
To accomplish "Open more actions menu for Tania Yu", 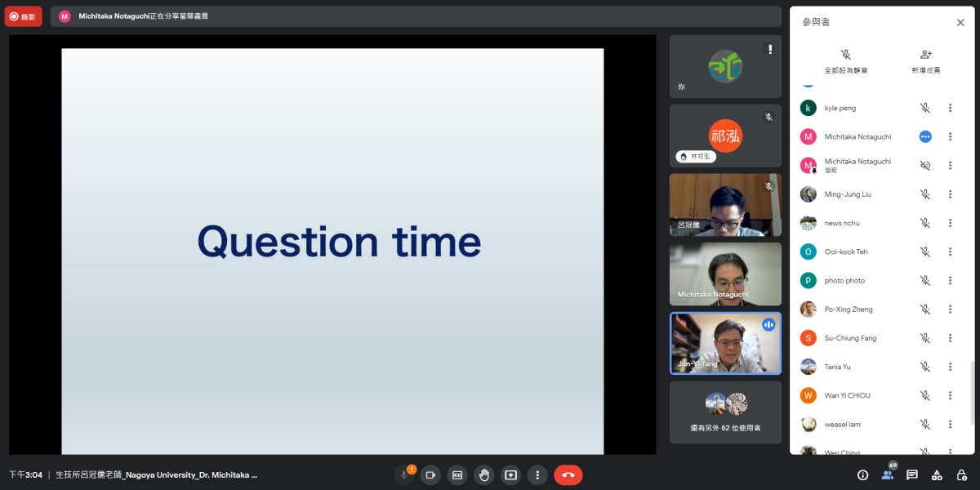I will click(x=950, y=367).
